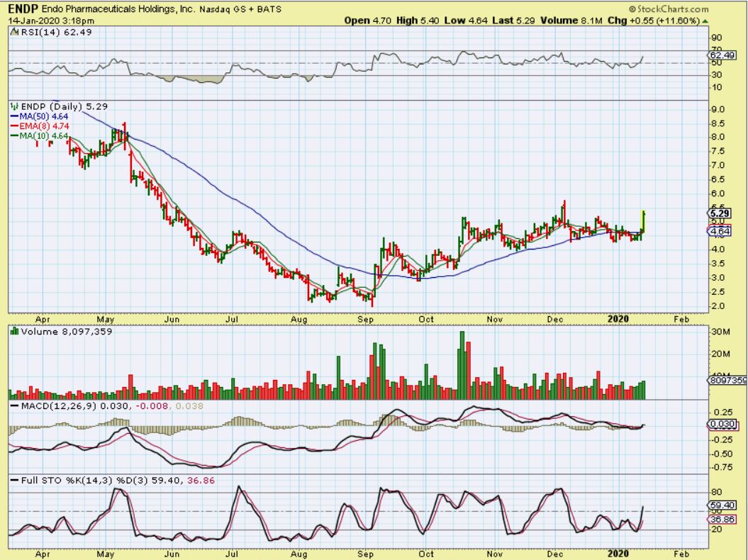Click the Volume 8.1M header value
The height and width of the screenshot is (560, 748).
(571, 21)
